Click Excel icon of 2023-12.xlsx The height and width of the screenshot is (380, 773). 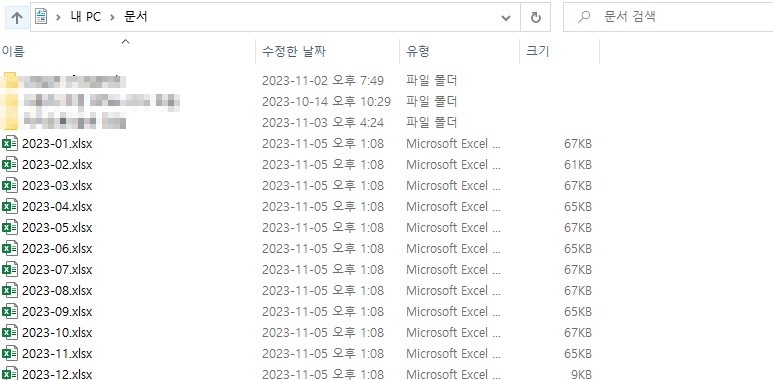(10, 374)
